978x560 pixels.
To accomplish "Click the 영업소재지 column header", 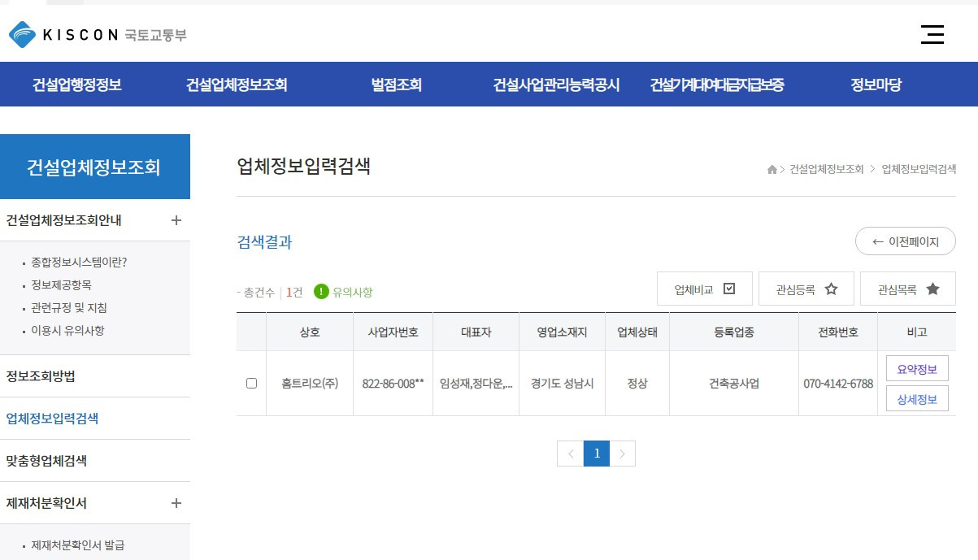I will (562, 332).
